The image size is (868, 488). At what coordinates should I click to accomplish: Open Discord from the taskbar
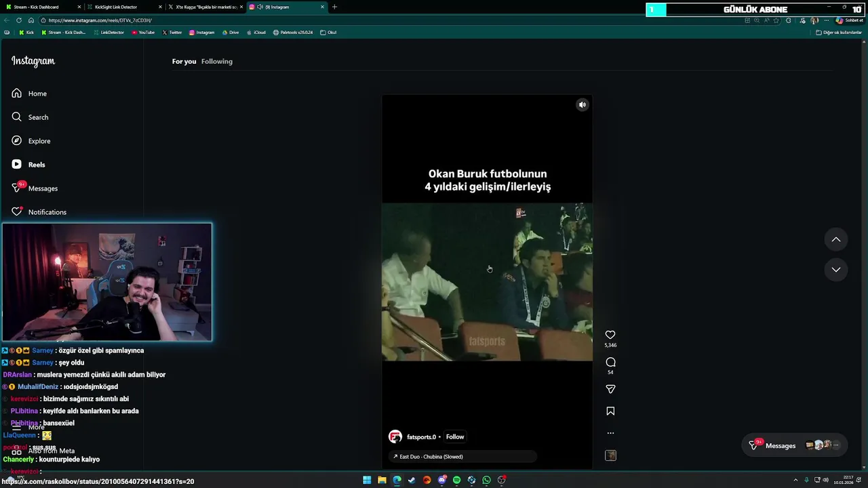pyautogui.click(x=441, y=480)
